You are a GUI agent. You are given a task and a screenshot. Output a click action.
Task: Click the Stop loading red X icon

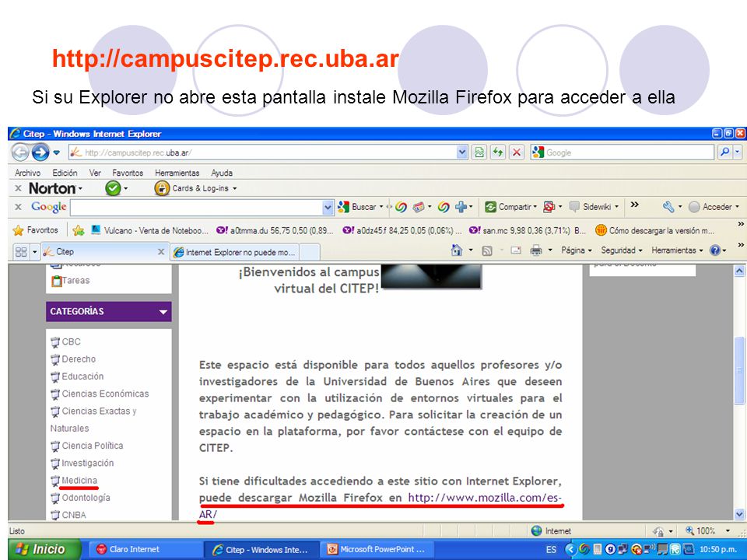pos(516,152)
